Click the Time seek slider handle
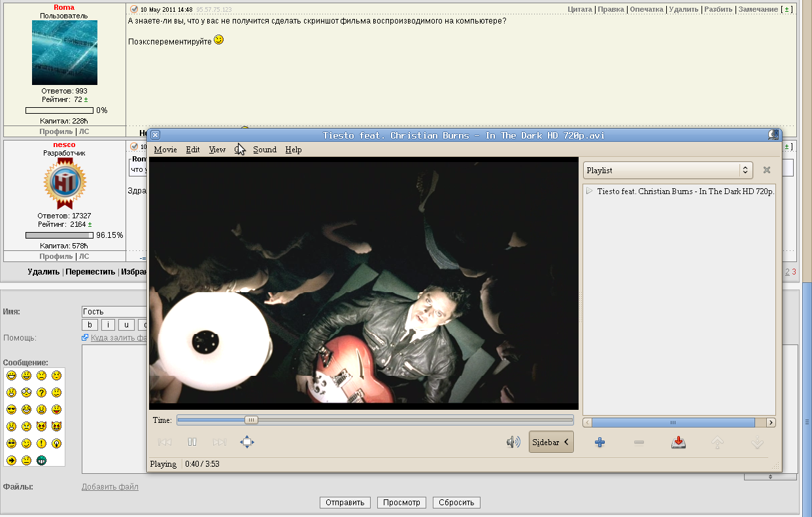The image size is (812, 517). point(251,420)
